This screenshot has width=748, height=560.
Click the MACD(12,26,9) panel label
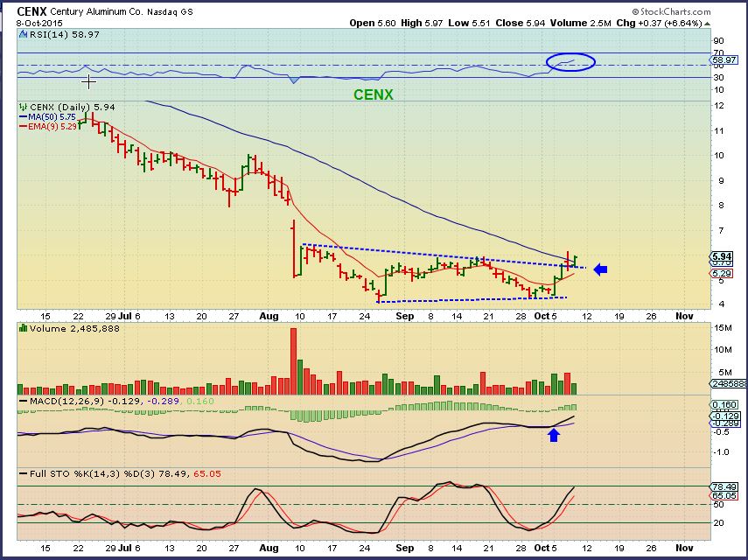[x=66, y=401]
